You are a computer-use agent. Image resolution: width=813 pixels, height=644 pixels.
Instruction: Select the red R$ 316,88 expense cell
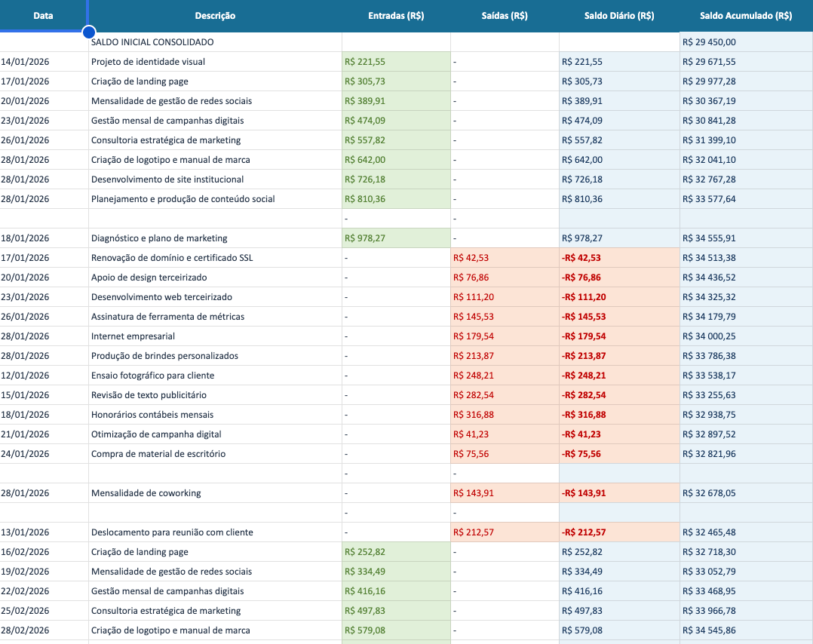pos(505,415)
